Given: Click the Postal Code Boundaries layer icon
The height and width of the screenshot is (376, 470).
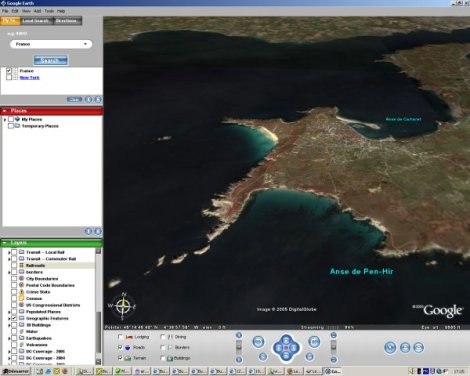Looking at the screenshot, I should tap(22, 285).
